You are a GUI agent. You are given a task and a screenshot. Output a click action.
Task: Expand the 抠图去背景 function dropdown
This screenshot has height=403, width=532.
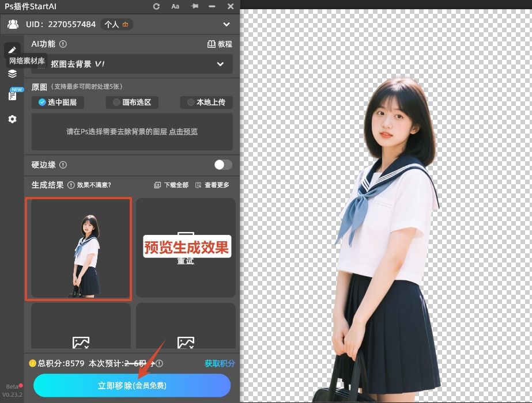(x=220, y=64)
